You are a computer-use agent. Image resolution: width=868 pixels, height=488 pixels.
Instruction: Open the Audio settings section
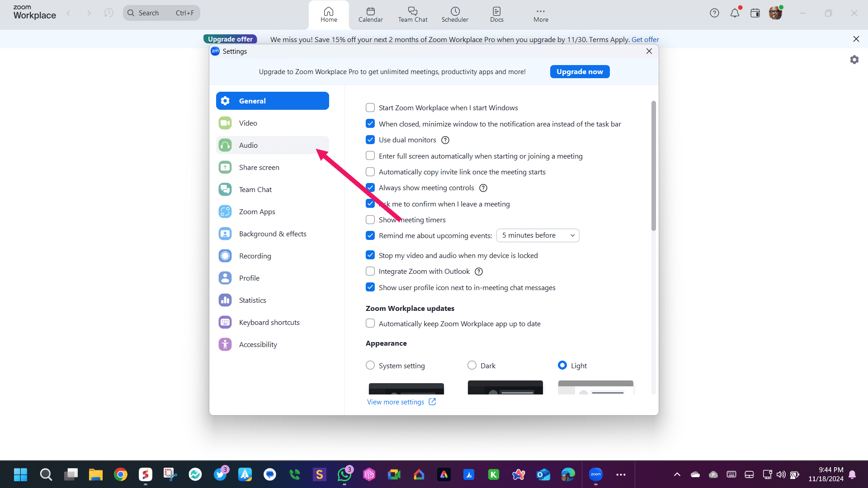coord(272,145)
